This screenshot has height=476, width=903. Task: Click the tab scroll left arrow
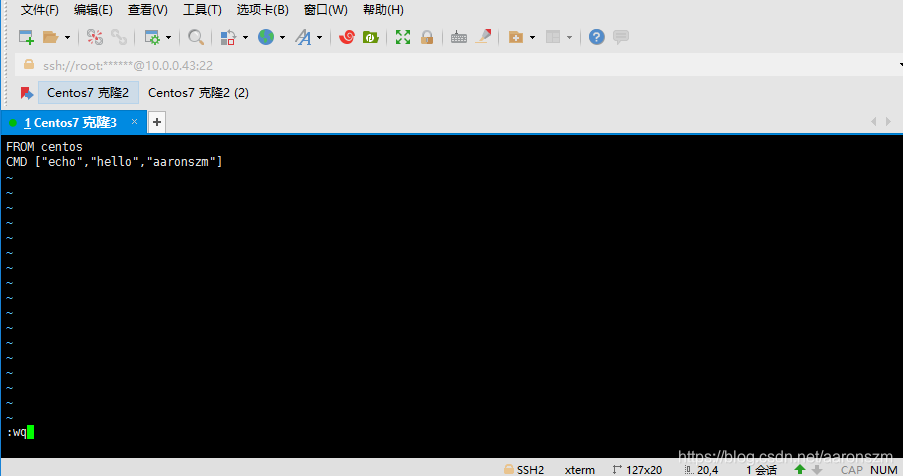(874, 121)
